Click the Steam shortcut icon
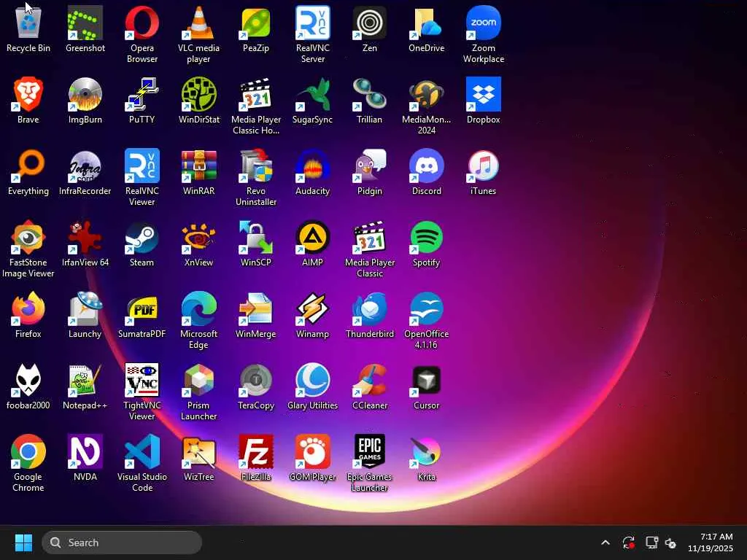Image resolution: width=747 pixels, height=560 pixels. tap(142, 238)
